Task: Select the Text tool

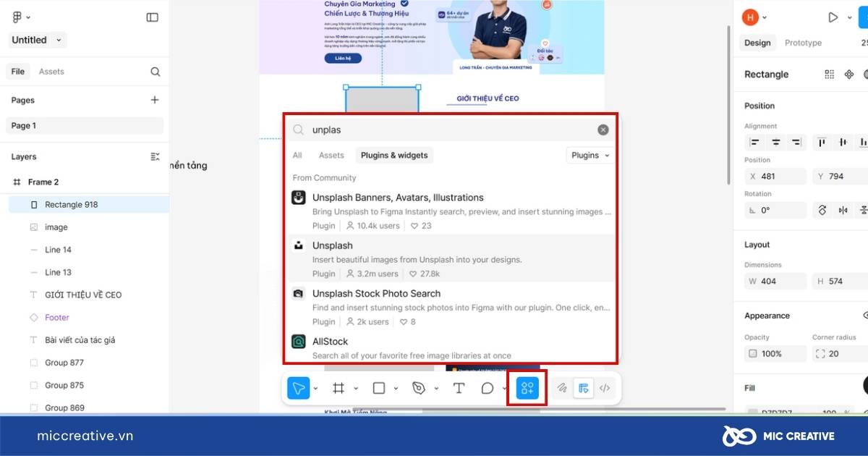Action: [459, 389]
